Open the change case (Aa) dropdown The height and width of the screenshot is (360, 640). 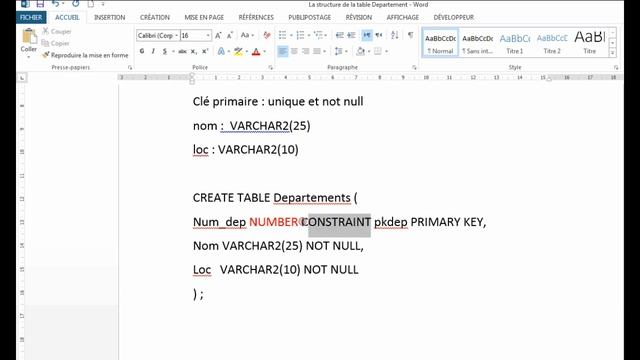tap(247, 36)
